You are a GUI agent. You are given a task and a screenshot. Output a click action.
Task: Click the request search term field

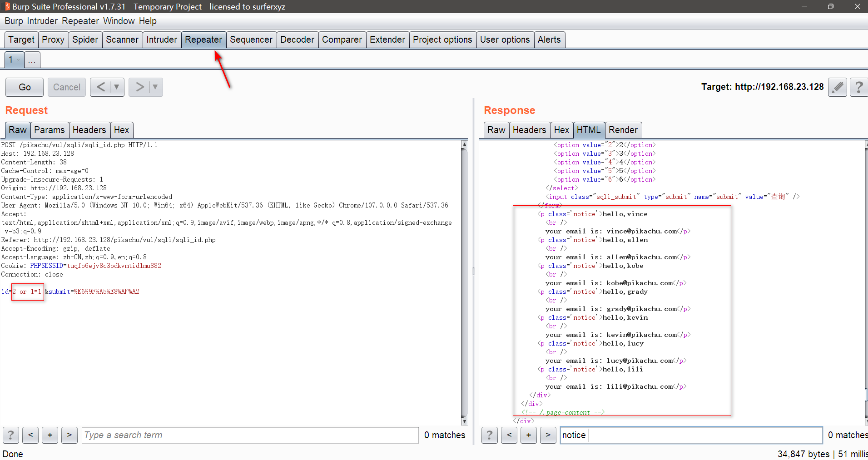250,435
